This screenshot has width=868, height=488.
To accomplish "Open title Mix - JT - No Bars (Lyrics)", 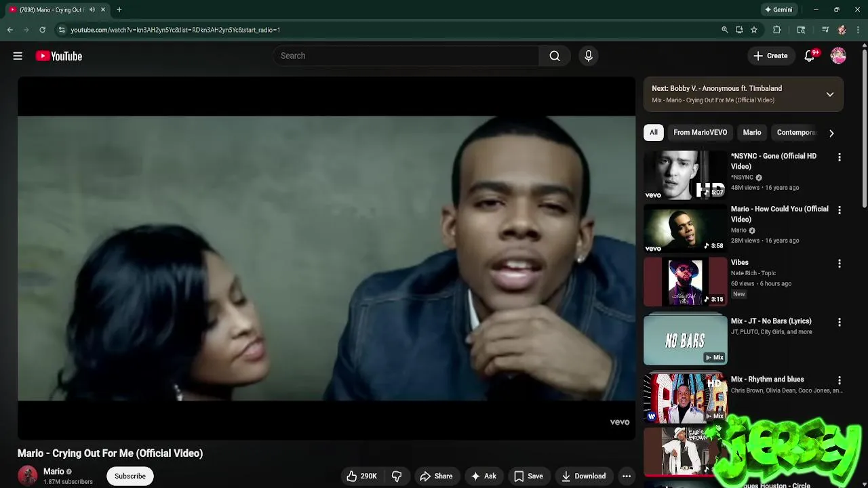I will [771, 321].
